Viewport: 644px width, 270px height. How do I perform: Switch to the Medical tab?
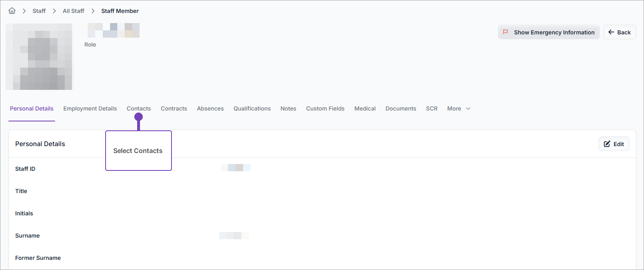[365, 108]
